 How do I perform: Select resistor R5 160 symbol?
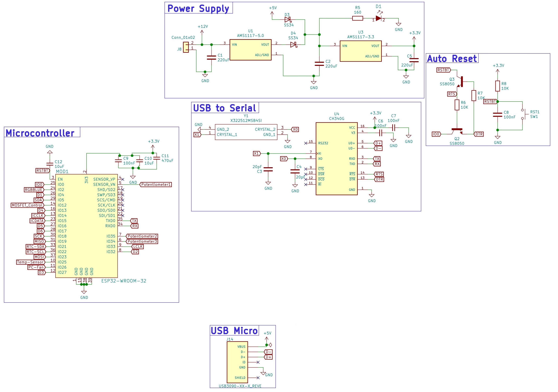358,18
